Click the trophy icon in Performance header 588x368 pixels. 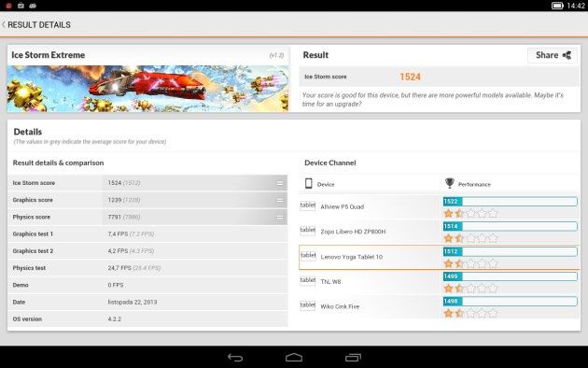[449, 183]
